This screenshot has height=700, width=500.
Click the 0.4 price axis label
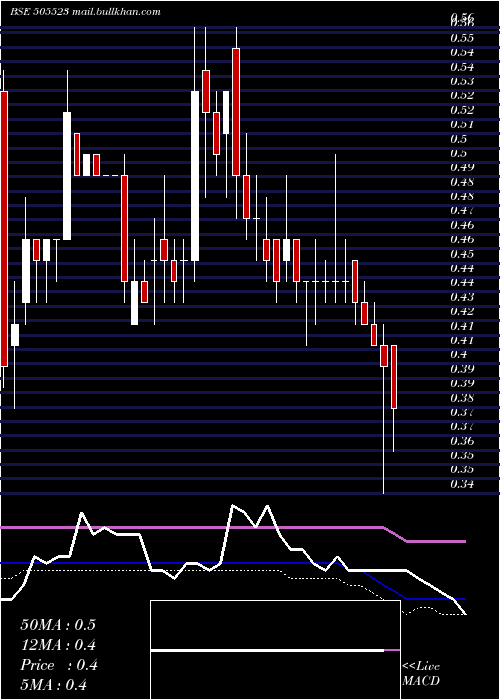(x=459, y=354)
